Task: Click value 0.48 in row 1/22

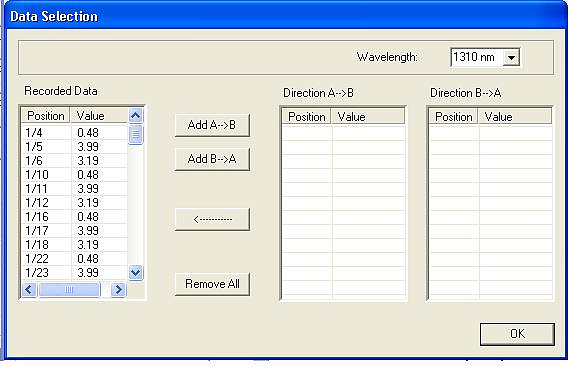Action: (88, 259)
